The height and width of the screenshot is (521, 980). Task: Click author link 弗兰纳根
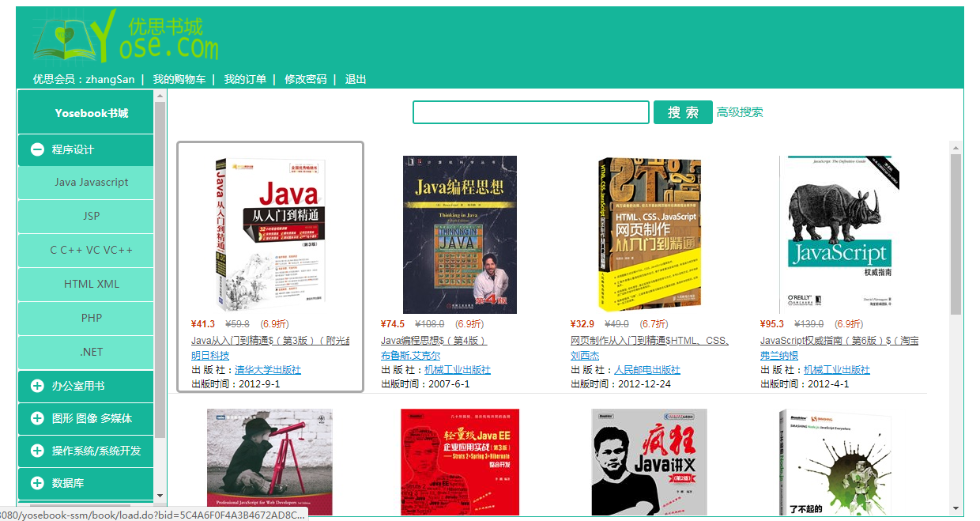(780, 356)
